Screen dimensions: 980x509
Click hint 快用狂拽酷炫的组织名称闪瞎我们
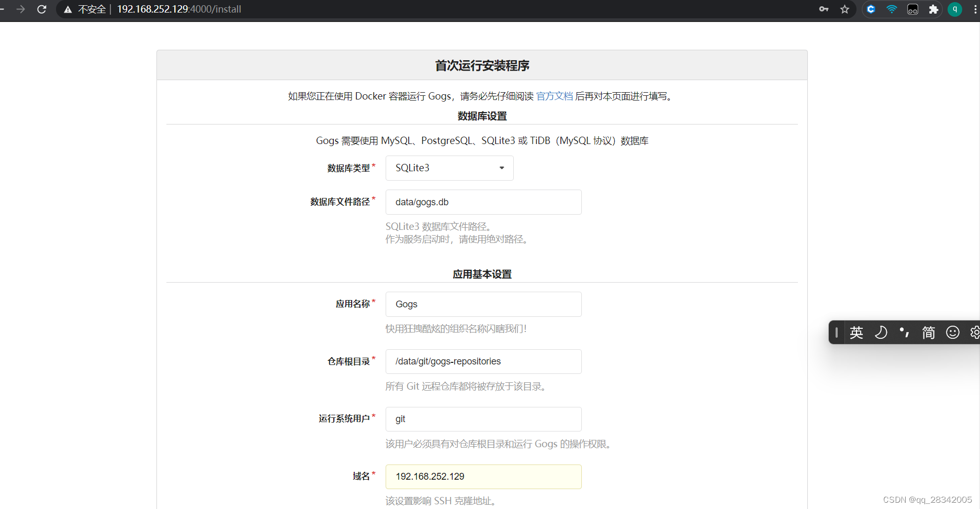tap(456, 329)
